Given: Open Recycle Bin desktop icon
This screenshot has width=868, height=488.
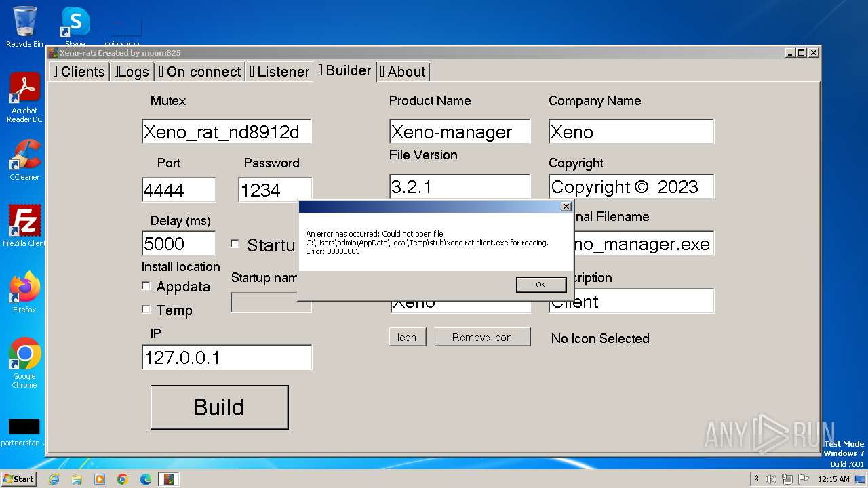Looking at the screenshot, I should tap(24, 27).
